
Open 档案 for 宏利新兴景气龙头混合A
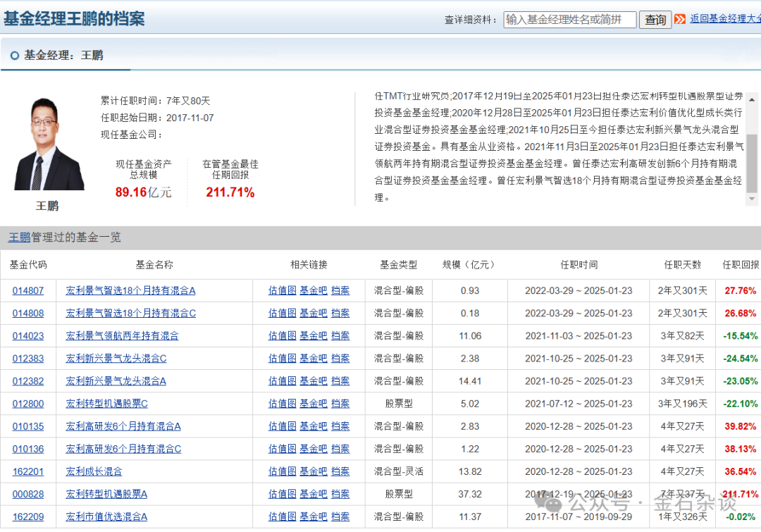tap(340, 381)
